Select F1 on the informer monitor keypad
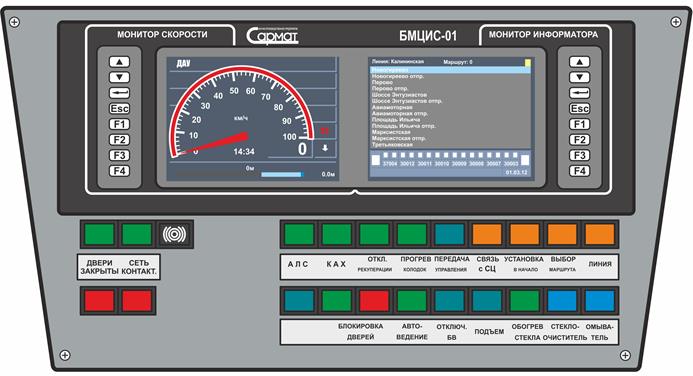 click(x=579, y=124)
